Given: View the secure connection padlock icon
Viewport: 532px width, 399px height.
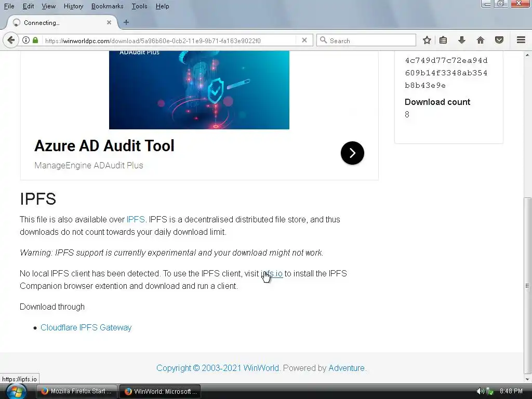Looking at the screenshot, I should pos(35,40).
